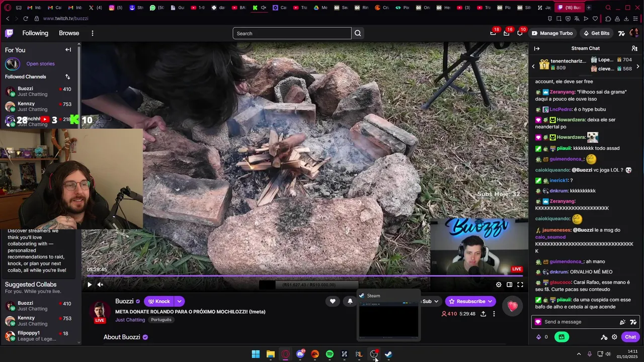Show hidden system tray icons
Image resolution: width=644 pixels, height=362 pixels.
(579, 354)
